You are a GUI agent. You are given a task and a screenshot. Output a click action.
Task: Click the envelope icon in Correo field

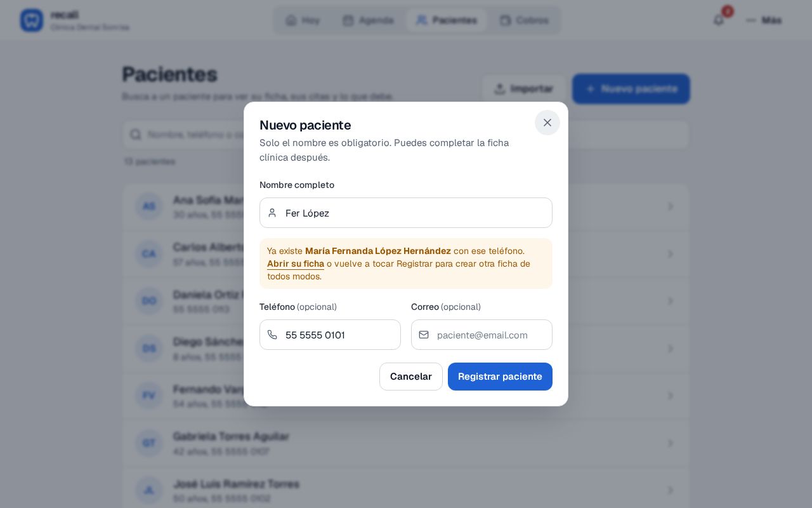pos(424,335)
